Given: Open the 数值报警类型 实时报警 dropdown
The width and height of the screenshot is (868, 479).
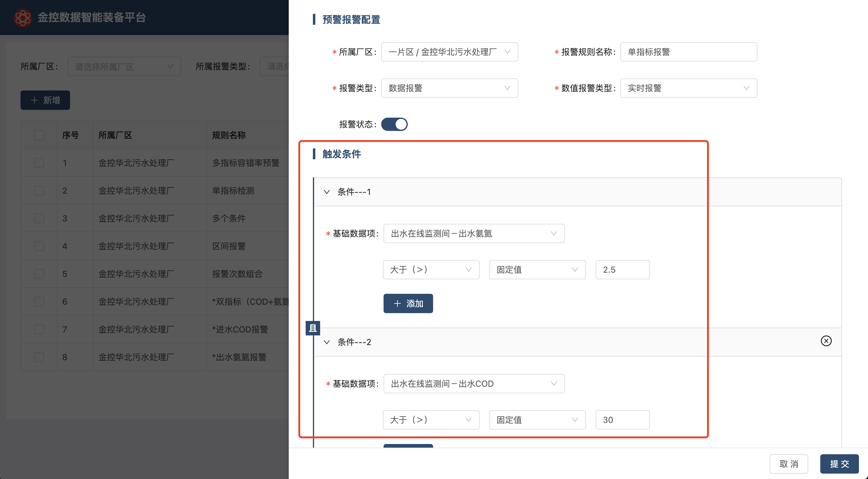Looking at the screenshot, I should (688, 88).
